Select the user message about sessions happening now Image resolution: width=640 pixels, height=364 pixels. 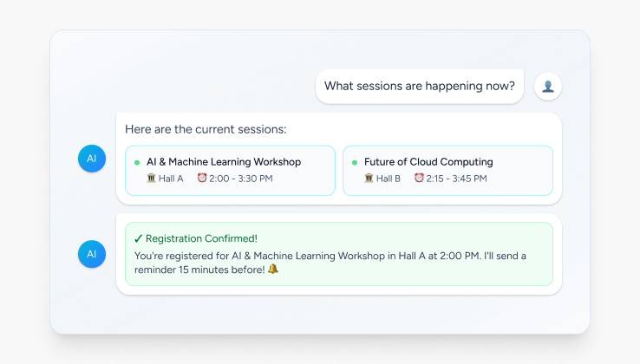(419, 86)
